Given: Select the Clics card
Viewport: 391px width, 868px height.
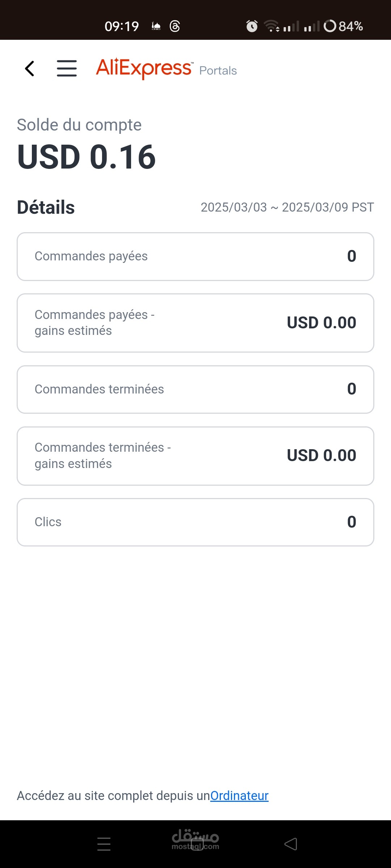Looking at the screenshot, I should [x=195, y=522].
